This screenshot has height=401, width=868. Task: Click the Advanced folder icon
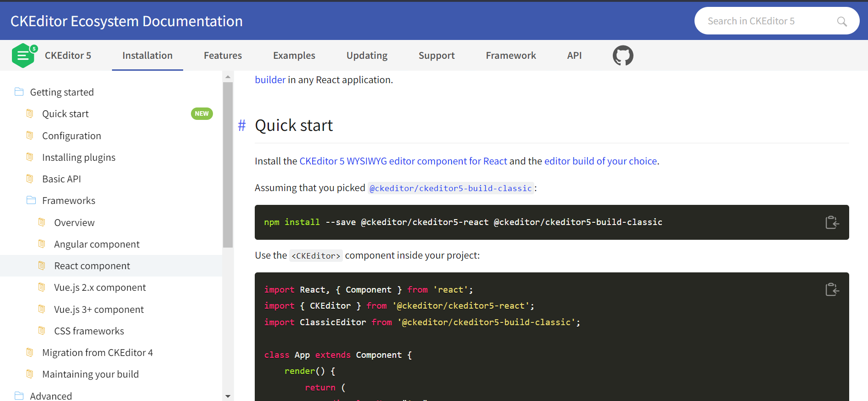click(x=19, y=395)
